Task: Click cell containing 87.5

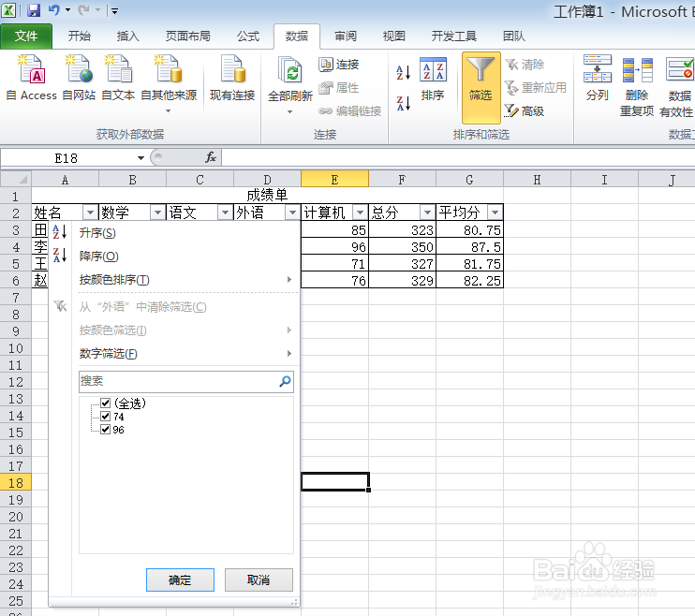Action: (x=469, y=246)
